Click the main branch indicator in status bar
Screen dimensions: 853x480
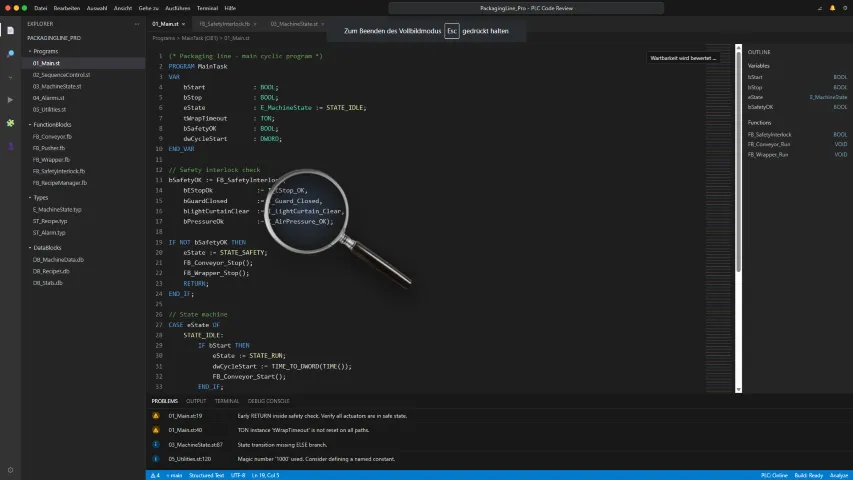tap(174, 475)
